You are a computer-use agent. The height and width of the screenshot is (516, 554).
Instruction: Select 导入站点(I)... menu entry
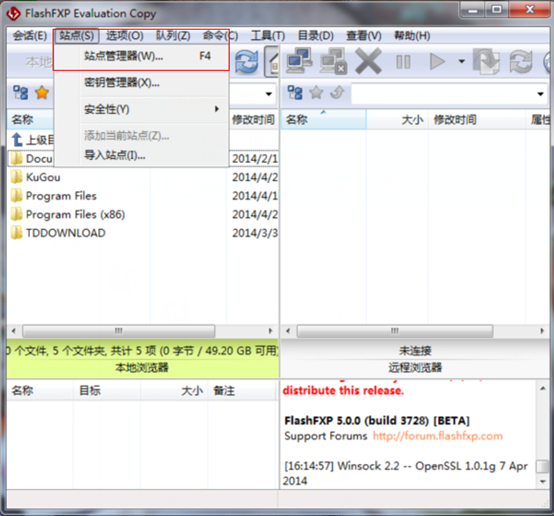(x=141, y=155)
